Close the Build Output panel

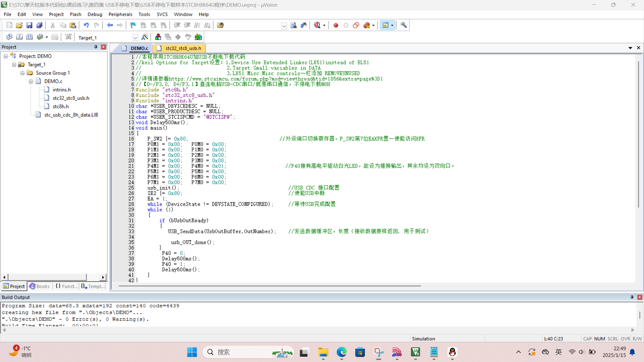pos(640,297)
